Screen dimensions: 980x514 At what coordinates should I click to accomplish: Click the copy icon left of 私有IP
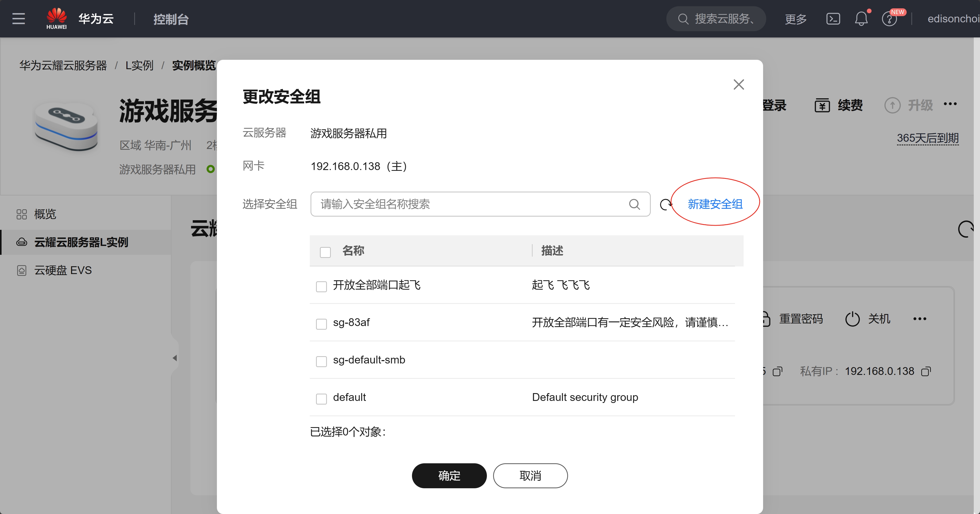778,372
